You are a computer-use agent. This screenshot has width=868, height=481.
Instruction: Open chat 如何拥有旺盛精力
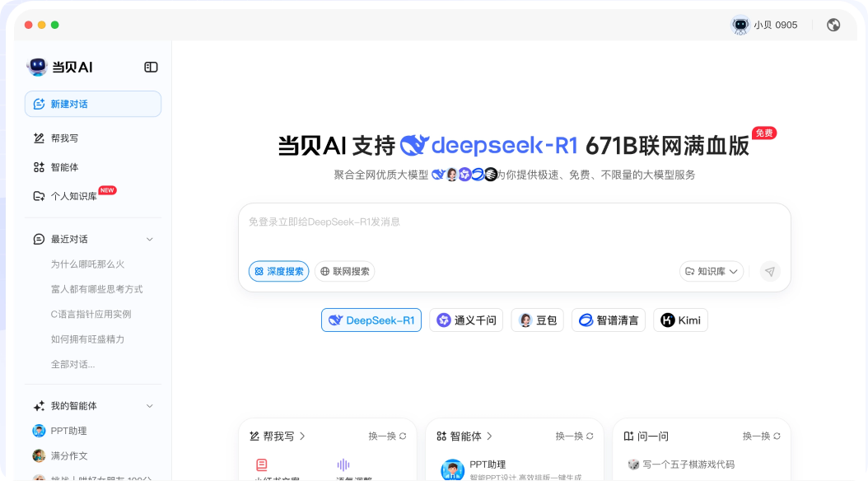(87, 339)
